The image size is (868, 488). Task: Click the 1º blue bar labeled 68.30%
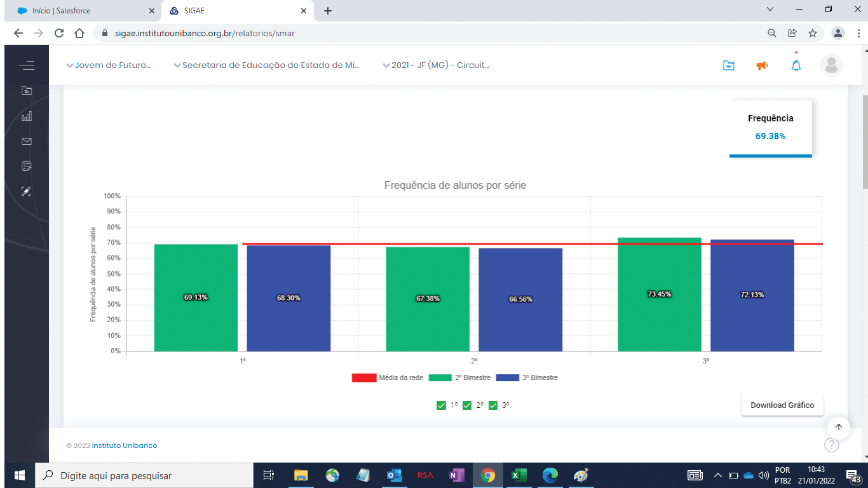(x=288, y=299)
